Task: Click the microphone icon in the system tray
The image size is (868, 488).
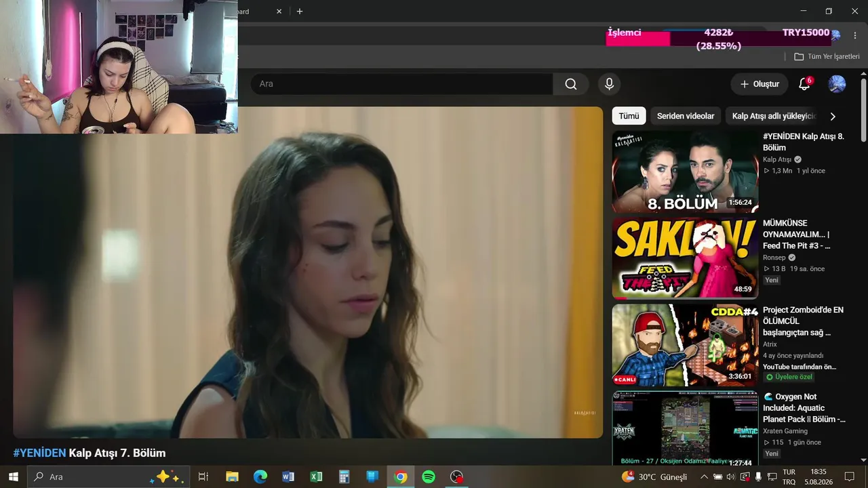Action: coord(758,476)
